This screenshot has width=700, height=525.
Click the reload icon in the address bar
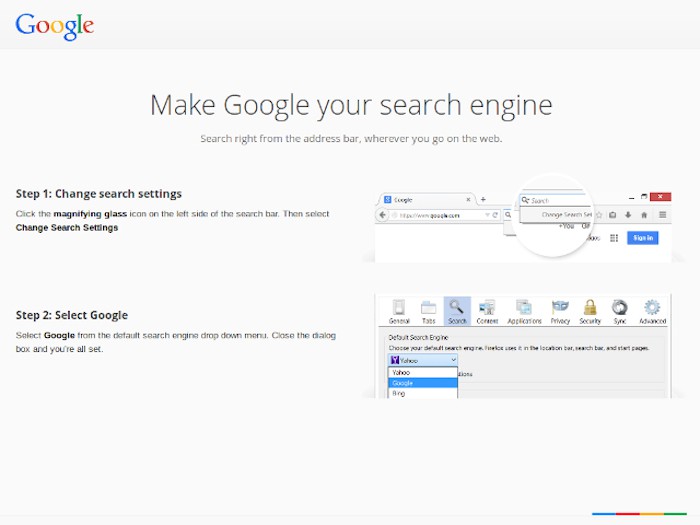pos(495,215)
